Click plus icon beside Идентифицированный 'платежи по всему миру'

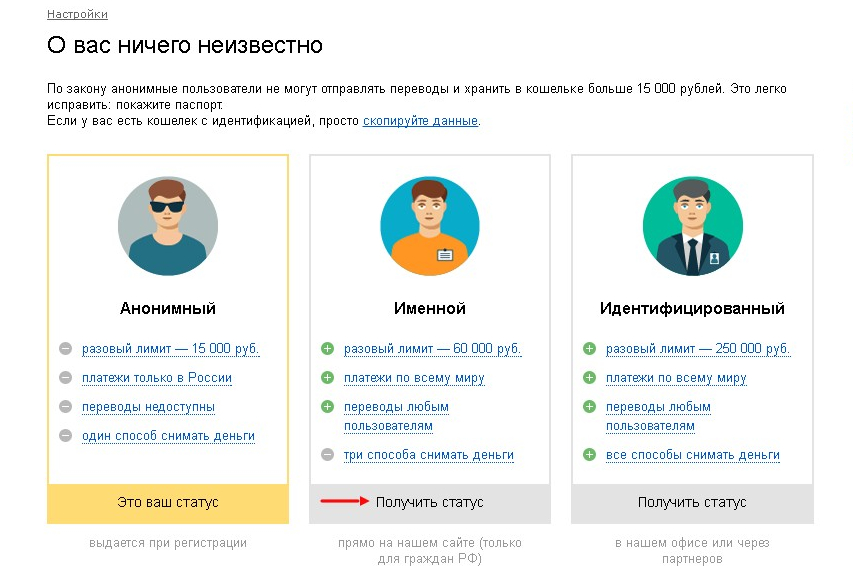coord(590,378)
